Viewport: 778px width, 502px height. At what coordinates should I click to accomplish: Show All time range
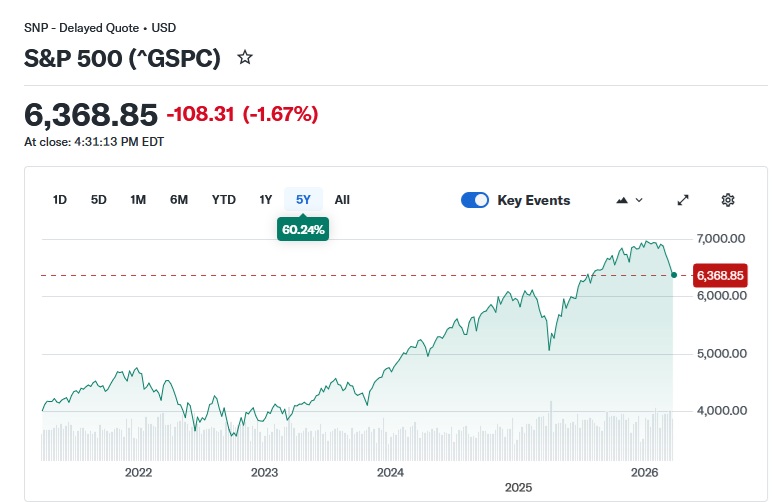(342, 200)
